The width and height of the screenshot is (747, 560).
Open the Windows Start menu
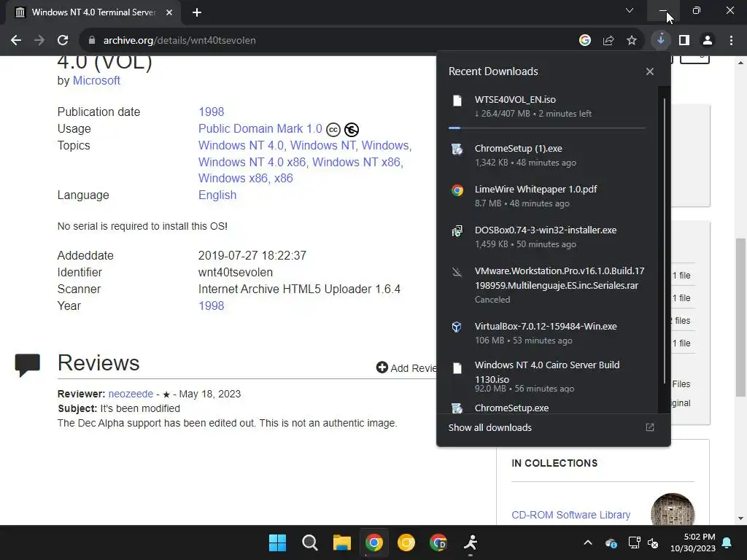click(x=277, y=542)
